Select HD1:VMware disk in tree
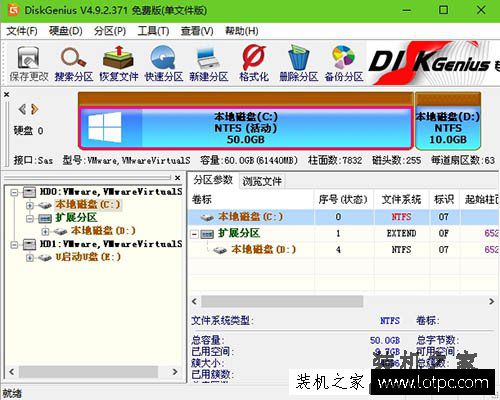This screenshot has width=500, height=400. click(x=111, y=244)
